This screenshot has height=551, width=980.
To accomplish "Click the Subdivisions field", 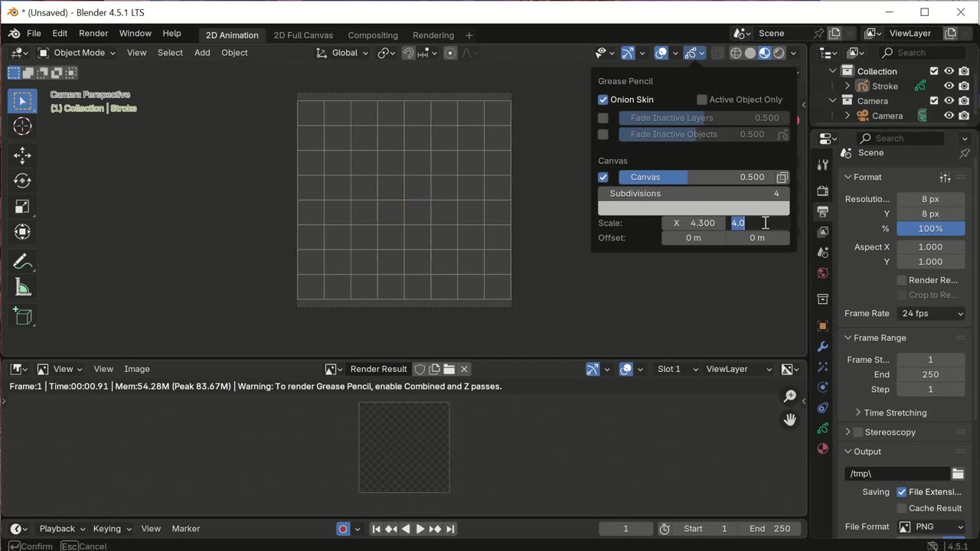I will [694, 194].
